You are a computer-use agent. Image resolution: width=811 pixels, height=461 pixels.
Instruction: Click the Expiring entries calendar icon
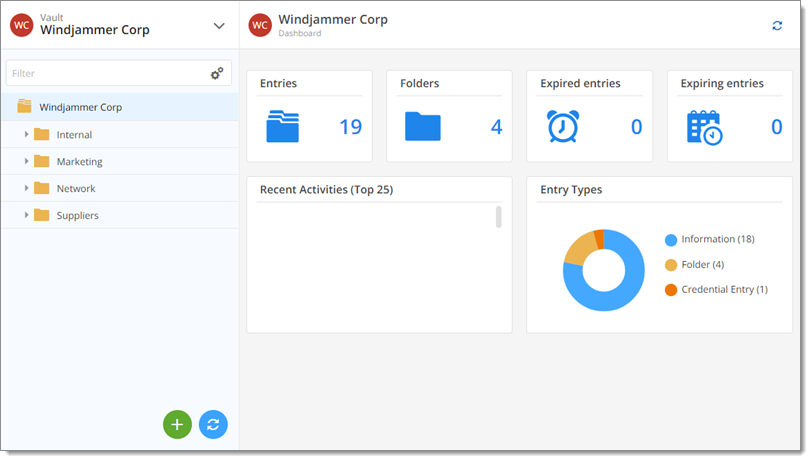pyautogui.click(x=704, y=127)
